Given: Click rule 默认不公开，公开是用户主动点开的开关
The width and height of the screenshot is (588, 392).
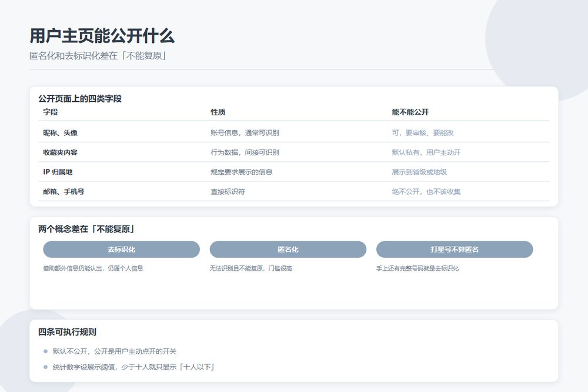Looking at the screenshot, I should coord(115,351).
